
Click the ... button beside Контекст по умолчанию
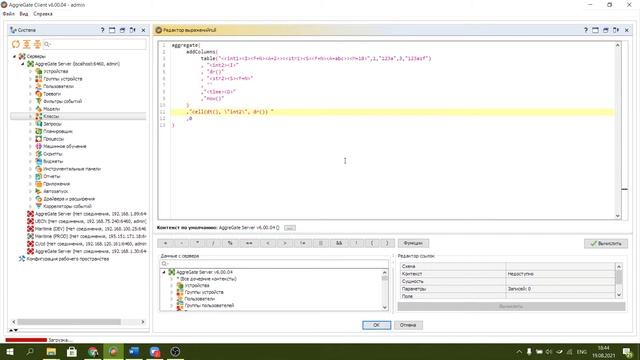click(290, 228)
